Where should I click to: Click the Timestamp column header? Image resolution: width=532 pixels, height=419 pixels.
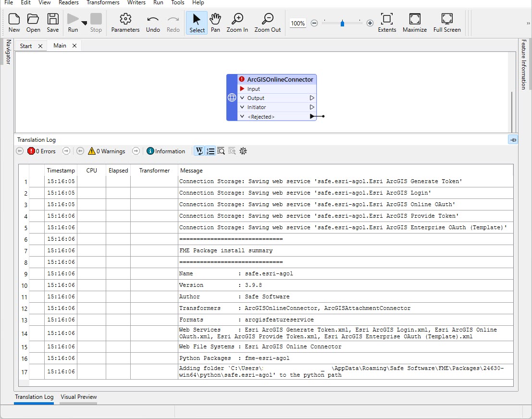[61, 170]
